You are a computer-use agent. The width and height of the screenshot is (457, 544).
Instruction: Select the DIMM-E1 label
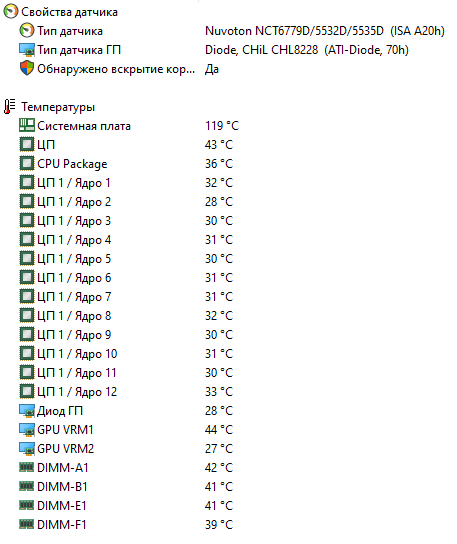click(x=62, y=506)
